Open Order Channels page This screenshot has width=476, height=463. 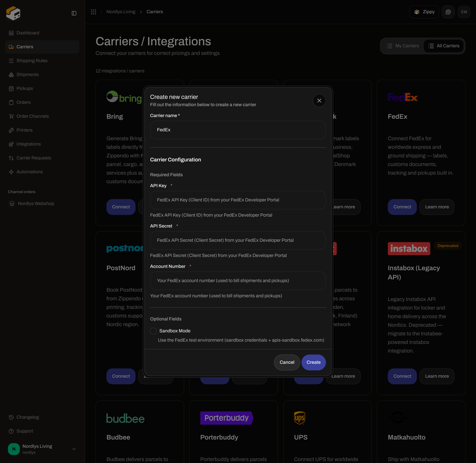pyautogui.click(x=42, y=116)
